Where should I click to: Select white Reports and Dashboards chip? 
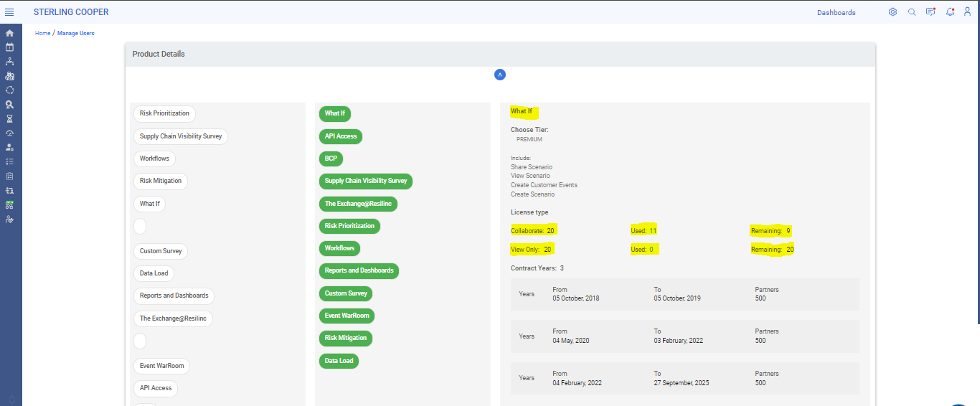pyautogui.click(x=174, y=296)
